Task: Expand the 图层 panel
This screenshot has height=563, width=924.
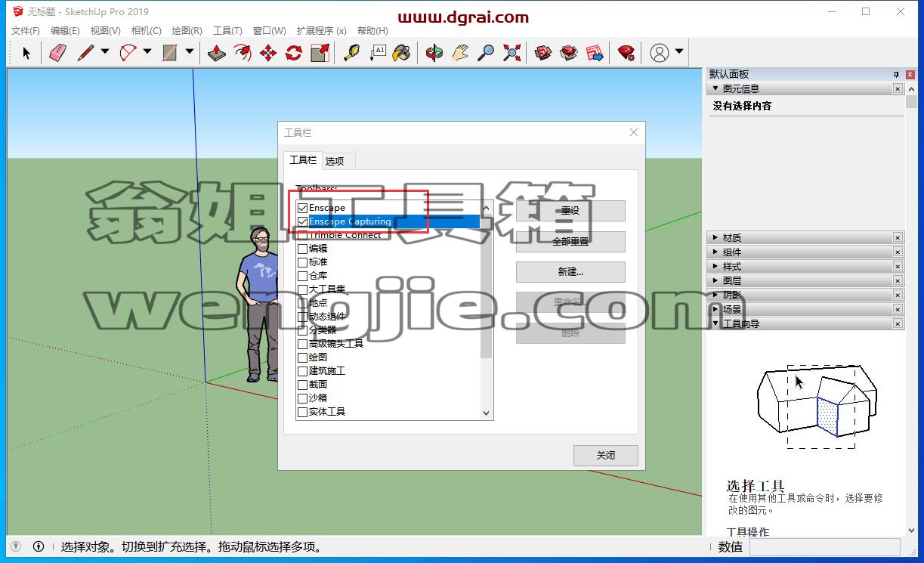Action: (715, 280)
